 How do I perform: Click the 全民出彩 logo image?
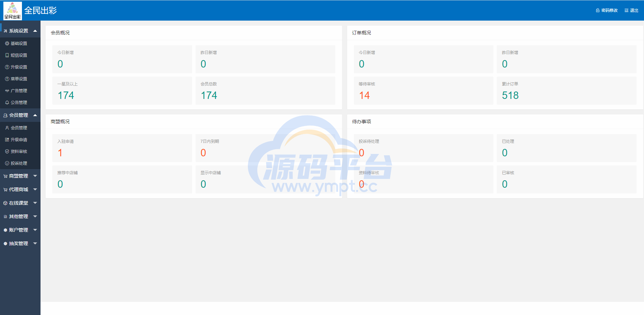12,11
